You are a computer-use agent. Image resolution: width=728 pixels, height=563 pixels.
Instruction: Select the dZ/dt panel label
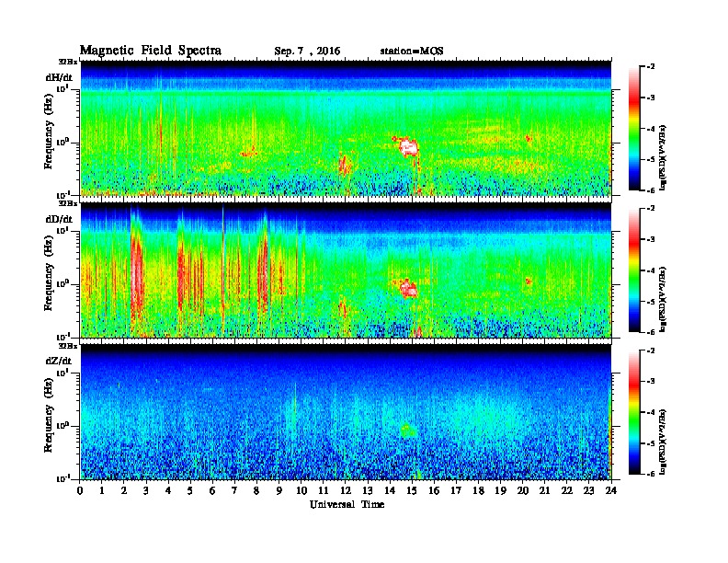click(x=59, y=361)
